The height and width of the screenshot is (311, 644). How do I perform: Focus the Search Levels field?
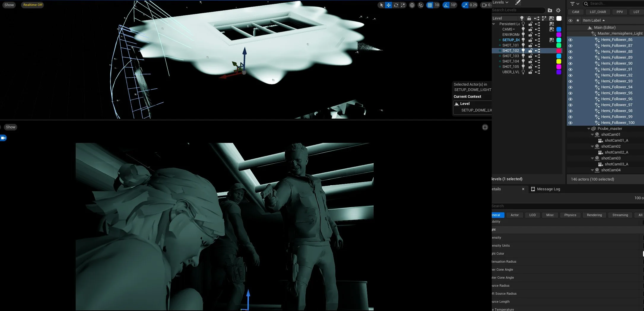click(518, 10)
